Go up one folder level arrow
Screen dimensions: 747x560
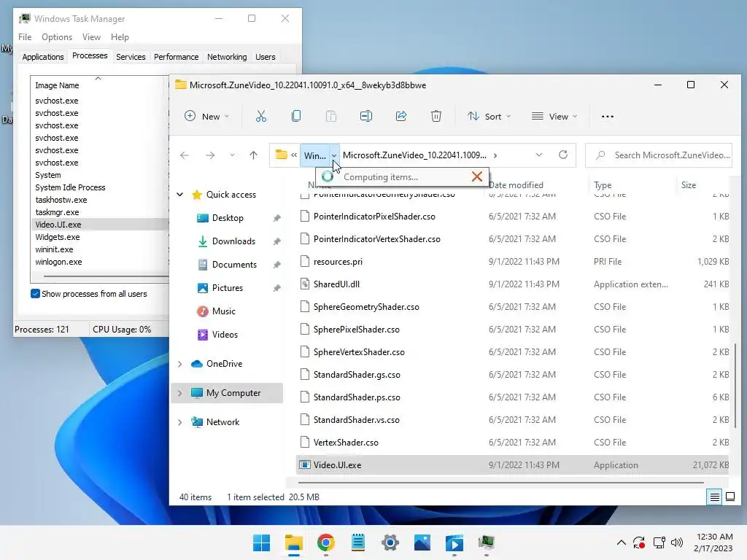point(253,155)
